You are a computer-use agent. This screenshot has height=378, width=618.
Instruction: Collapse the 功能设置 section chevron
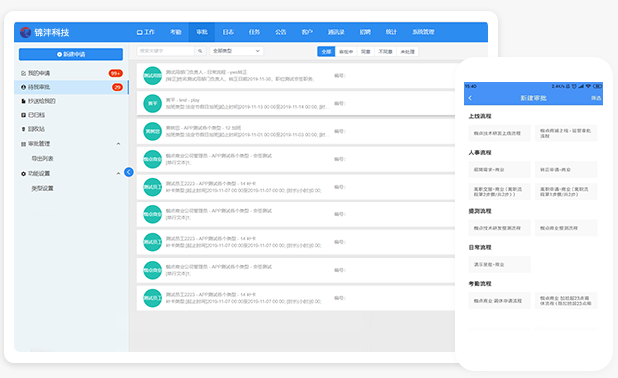point(118,173)
